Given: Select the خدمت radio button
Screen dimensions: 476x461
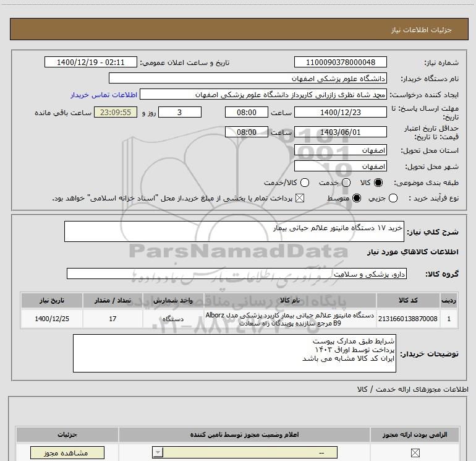Looking at the screenshot, I should 346,183.
